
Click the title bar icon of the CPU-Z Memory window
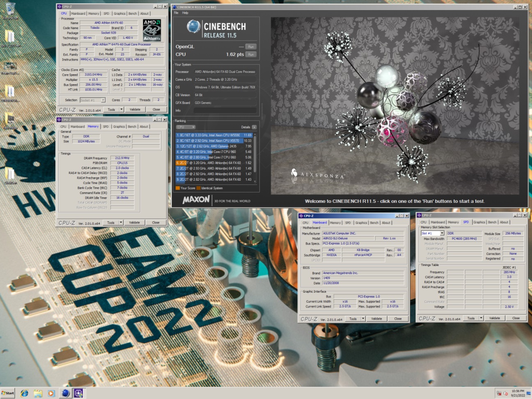[60, 119]
